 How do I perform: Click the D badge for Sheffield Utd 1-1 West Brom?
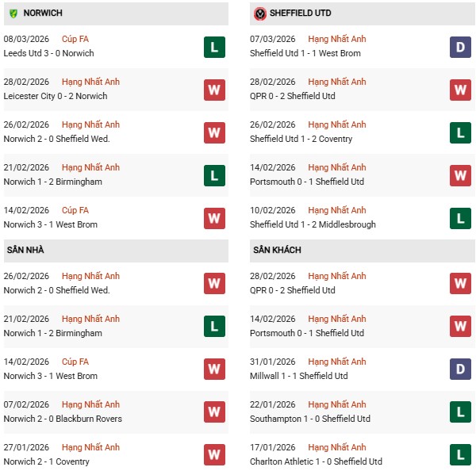[461, 47]
